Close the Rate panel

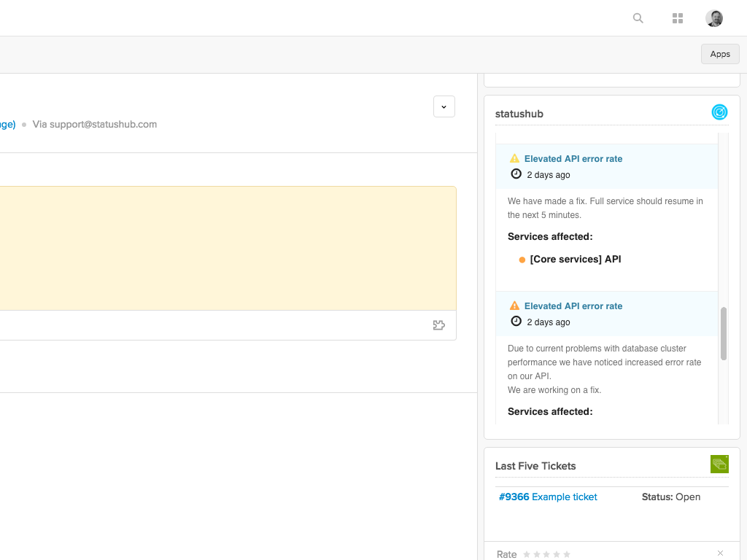(721, 553)
